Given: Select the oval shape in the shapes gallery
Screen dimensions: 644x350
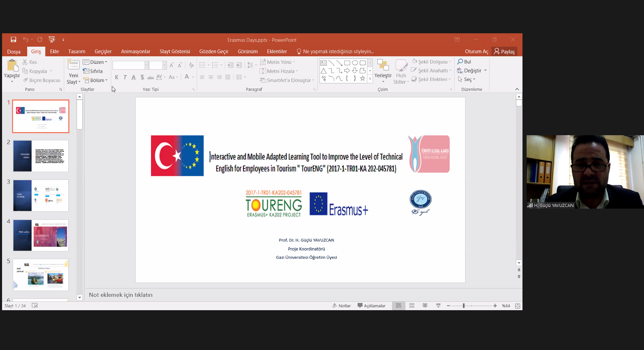Looking at the screenshot, I should (x=355, y=63).
